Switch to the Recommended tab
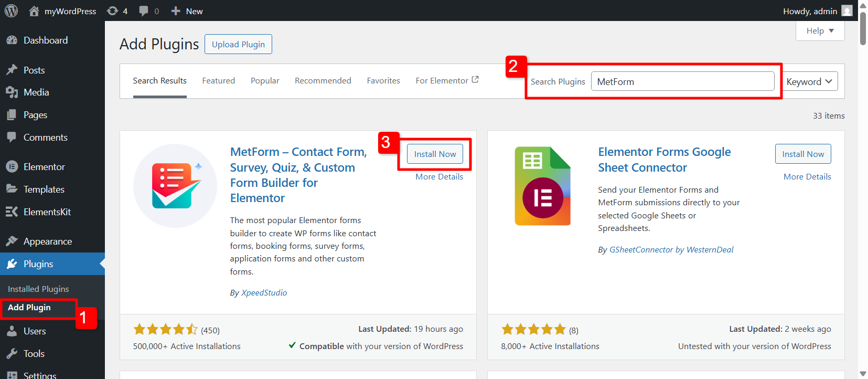Image resolution: width=868 pixels, height=379 pixels. pyautogui.click(x=323, y=81)
